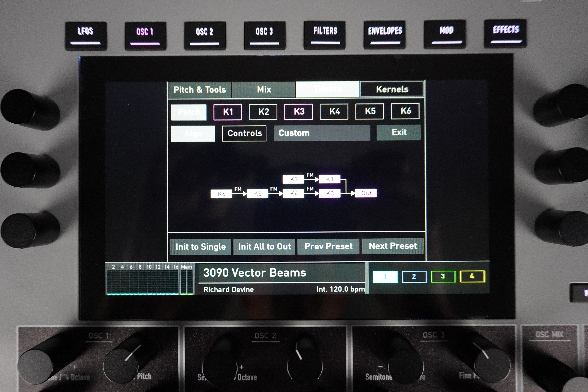The height and width of the screenshot is (392, 588).
Task: Switch to the Mix tab
Action: click(x=264, y=89)
